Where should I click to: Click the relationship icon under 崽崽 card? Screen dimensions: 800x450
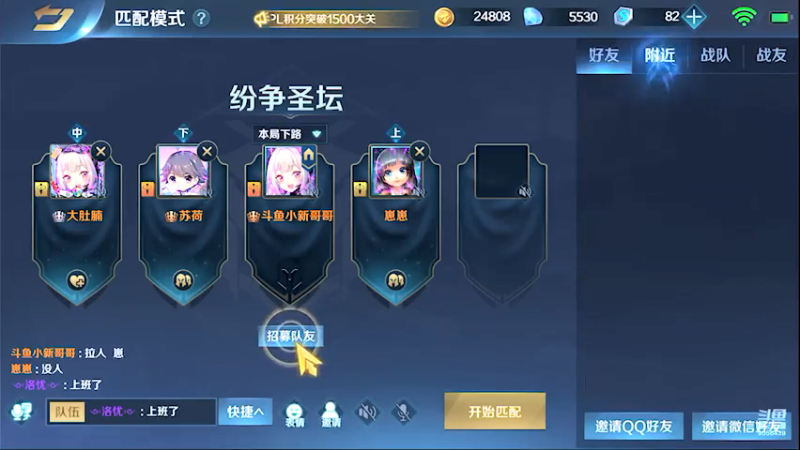(395, 280)
